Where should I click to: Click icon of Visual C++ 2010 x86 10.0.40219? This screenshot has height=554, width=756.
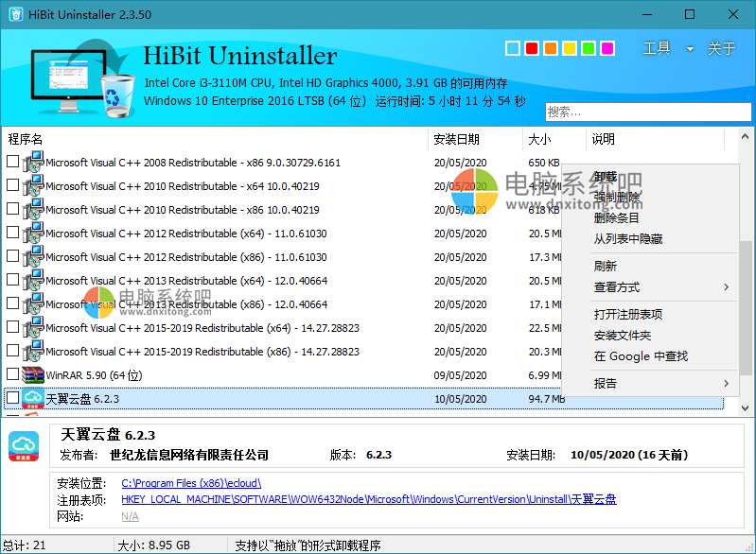click(33, 210)
